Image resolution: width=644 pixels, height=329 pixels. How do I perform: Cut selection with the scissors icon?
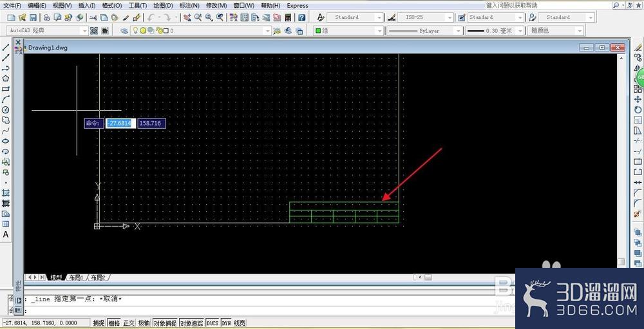click(x=93, y=17)
